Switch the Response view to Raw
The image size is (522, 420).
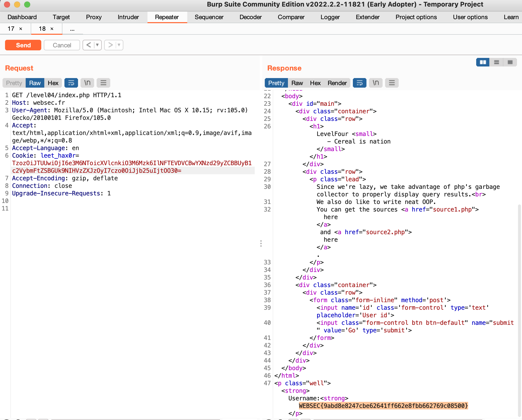pyautogui.click(x=297, y=83)
